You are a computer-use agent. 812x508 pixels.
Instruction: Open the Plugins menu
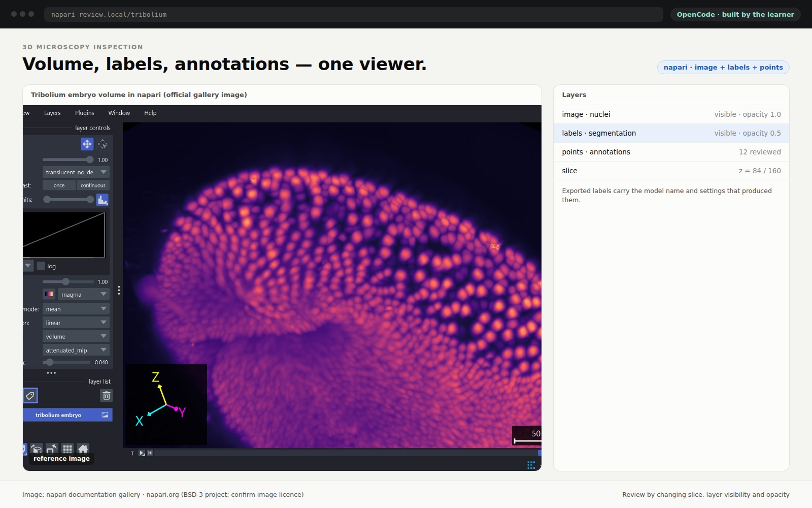click(84, 113)
